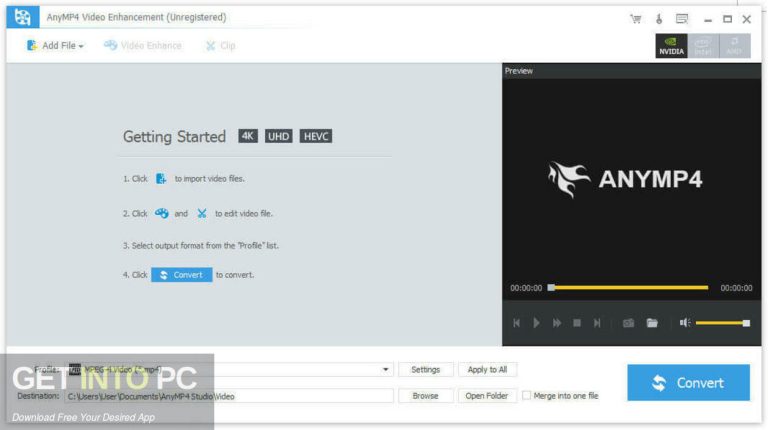Image resolution: width=768 pixels, height=430 pixels.
Task: Click Open Folder button
Action: pos(487,396)
